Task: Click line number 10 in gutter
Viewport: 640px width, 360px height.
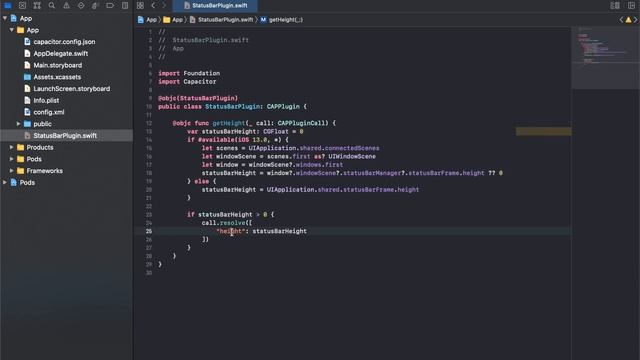Action: point(149,107)
